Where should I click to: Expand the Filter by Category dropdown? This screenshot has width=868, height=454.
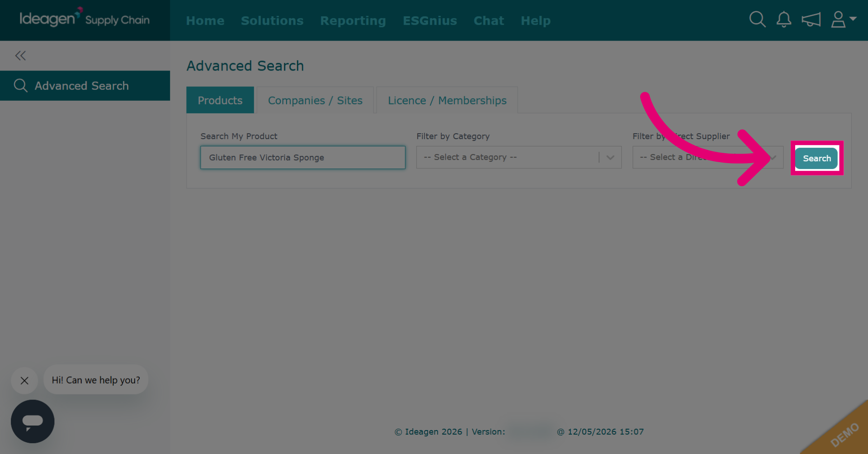coord(519,157)
